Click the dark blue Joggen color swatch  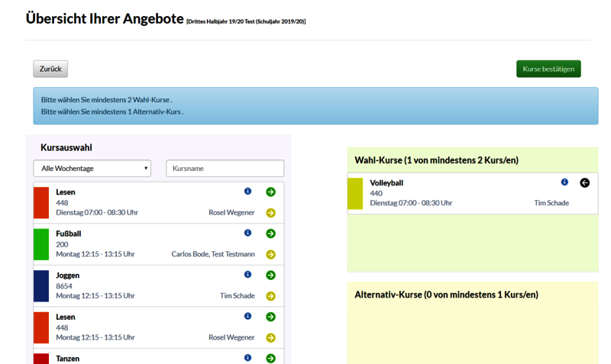tap(41, 285)
